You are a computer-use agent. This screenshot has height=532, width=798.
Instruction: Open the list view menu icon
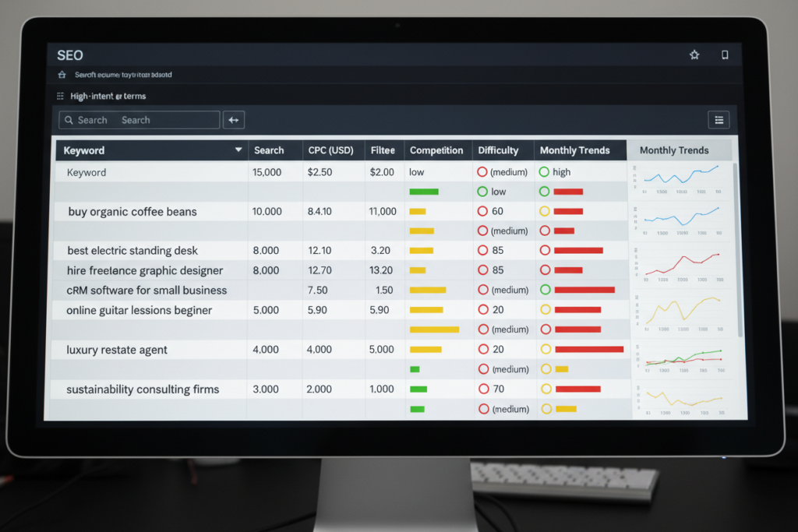tap(719, 120)
